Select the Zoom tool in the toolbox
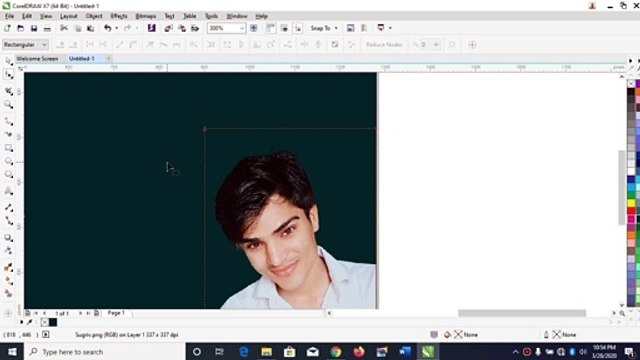This screenshot has height=360, width=640. [9, 105]
